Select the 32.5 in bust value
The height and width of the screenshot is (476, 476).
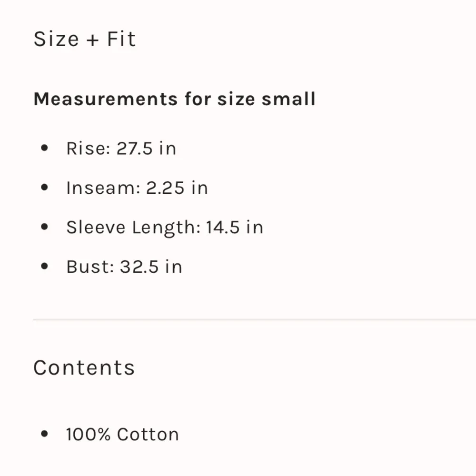(x=151, y=267)
